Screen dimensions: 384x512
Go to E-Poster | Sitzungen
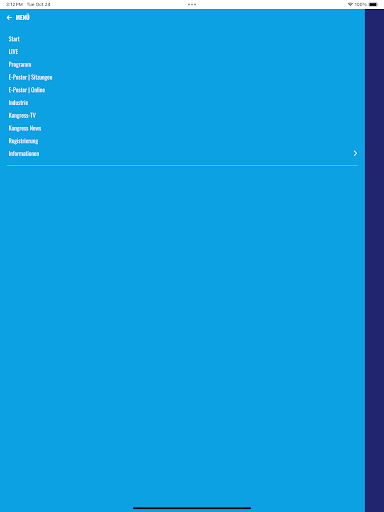[30, 77]
